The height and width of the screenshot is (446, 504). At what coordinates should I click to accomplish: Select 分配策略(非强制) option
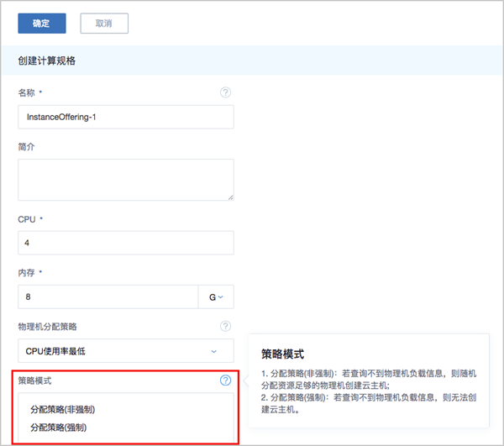click(62, 410)
